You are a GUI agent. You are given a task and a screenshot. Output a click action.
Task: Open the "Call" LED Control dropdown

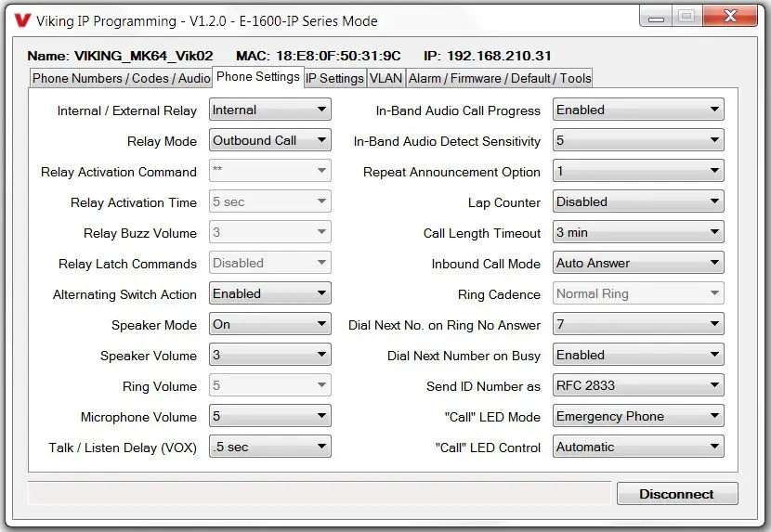[x=638, y=447]
